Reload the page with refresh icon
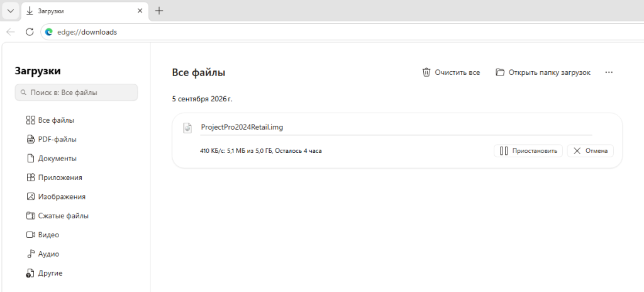Screen dimensions: 644x292 30,32
